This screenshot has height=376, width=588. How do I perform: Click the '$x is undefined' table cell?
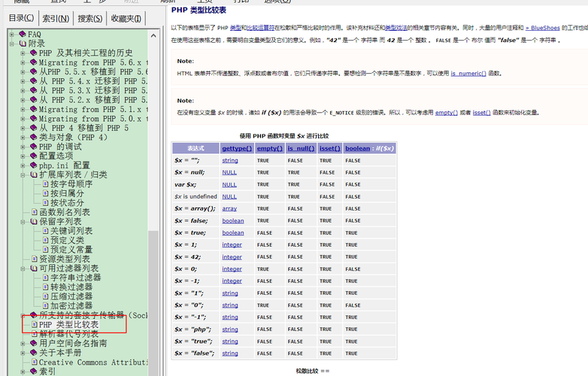tap(195, 196)
